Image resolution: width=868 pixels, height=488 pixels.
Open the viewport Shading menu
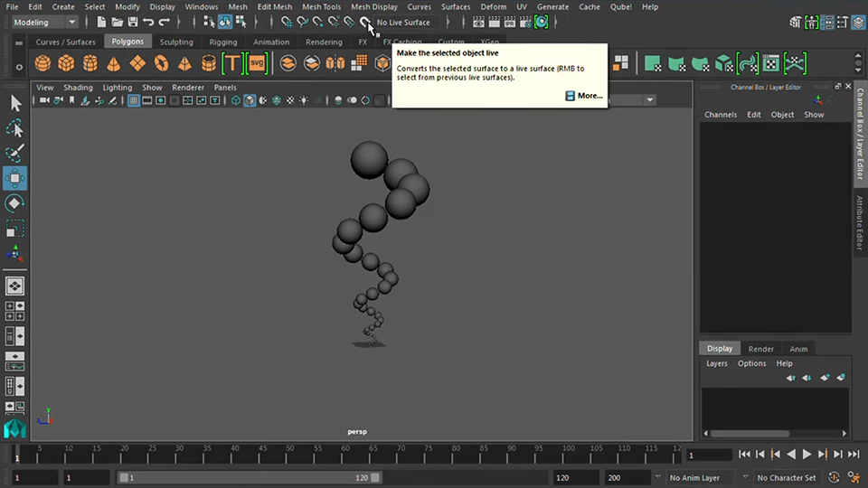78,88
